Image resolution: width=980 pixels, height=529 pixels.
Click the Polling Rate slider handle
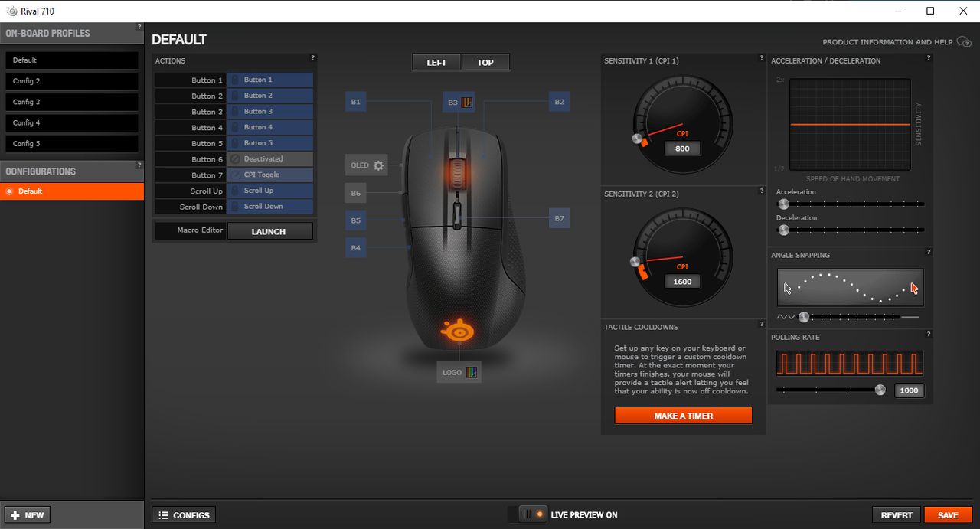[x=880, y=390]
